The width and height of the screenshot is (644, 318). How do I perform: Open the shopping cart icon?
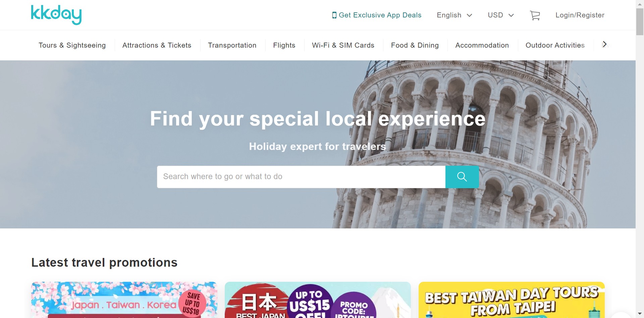pyautogui.click(x=535, y=15)
